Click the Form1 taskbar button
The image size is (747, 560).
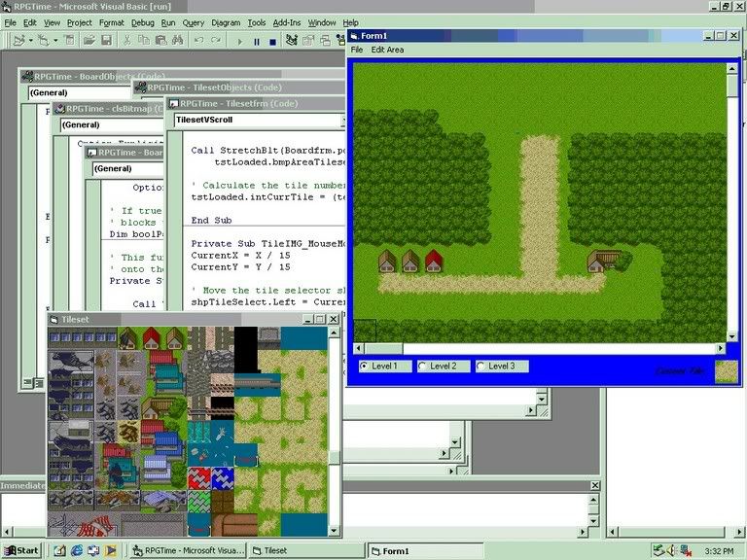tap(426, 551)
